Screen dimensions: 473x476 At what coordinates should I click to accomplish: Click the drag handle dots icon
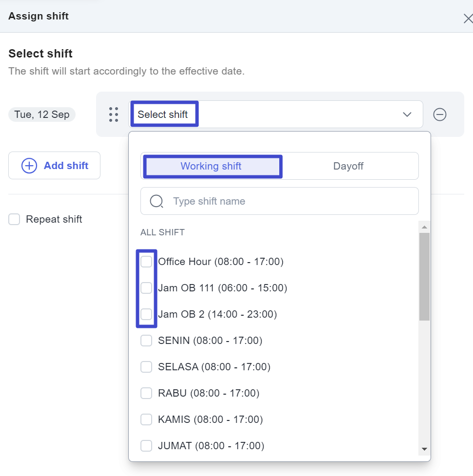pyautogui.click(x=114, y=114)
